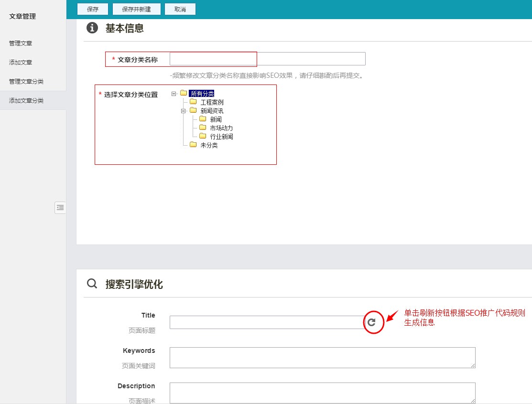The image size is (532, 404).
Task: Click the 保存并新建 button
Action: tap(136, 9)
